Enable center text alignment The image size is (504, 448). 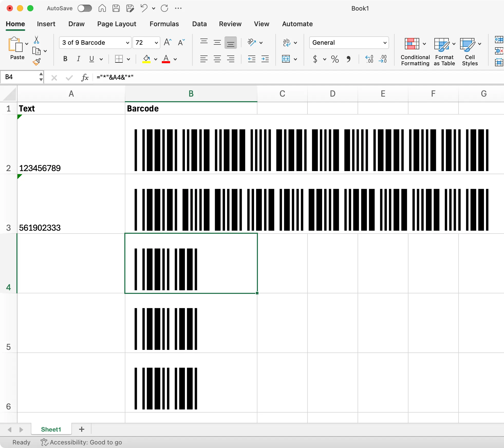click(x=217, y=59)
